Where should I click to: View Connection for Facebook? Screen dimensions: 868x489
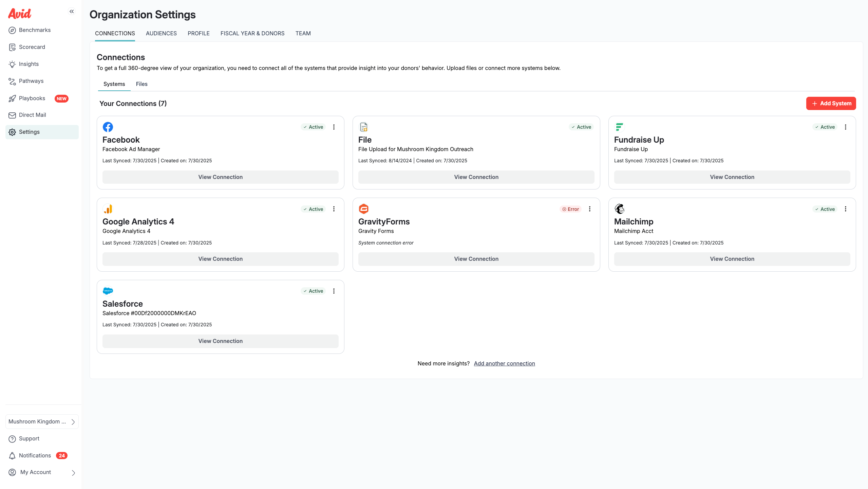click(221, 177)
